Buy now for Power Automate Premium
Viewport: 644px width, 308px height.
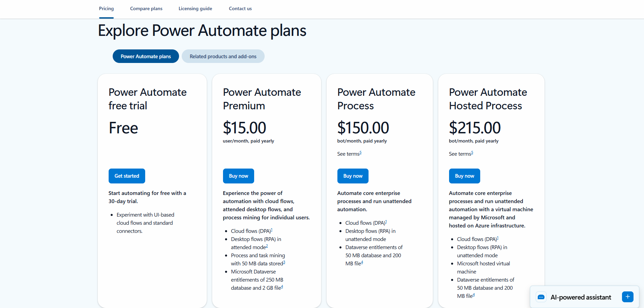pos(238,176)
